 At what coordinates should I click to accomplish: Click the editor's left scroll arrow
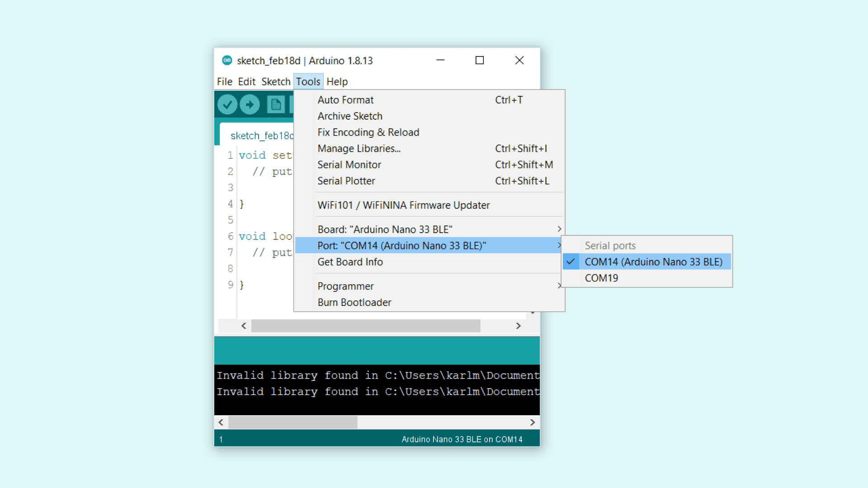click(x=244, y=326)
